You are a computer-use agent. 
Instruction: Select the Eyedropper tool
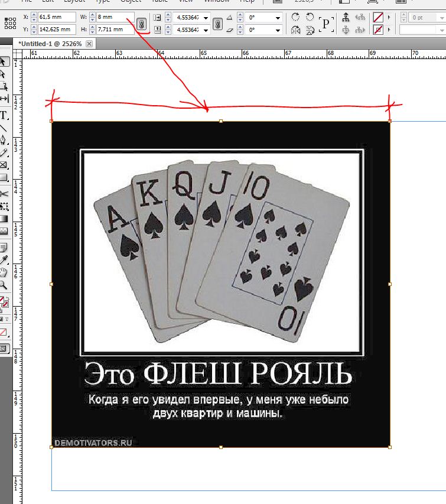(4, 260)
